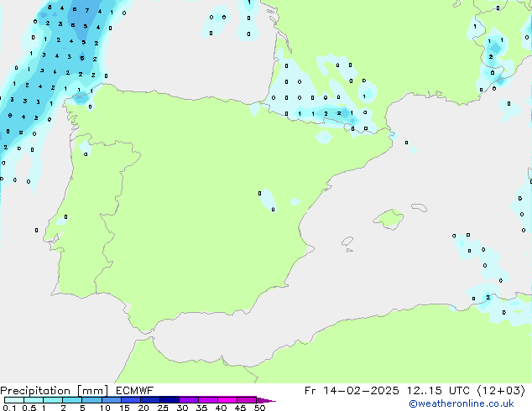Select the 0.1–0.5 mm legend color box

coord(14,400)
